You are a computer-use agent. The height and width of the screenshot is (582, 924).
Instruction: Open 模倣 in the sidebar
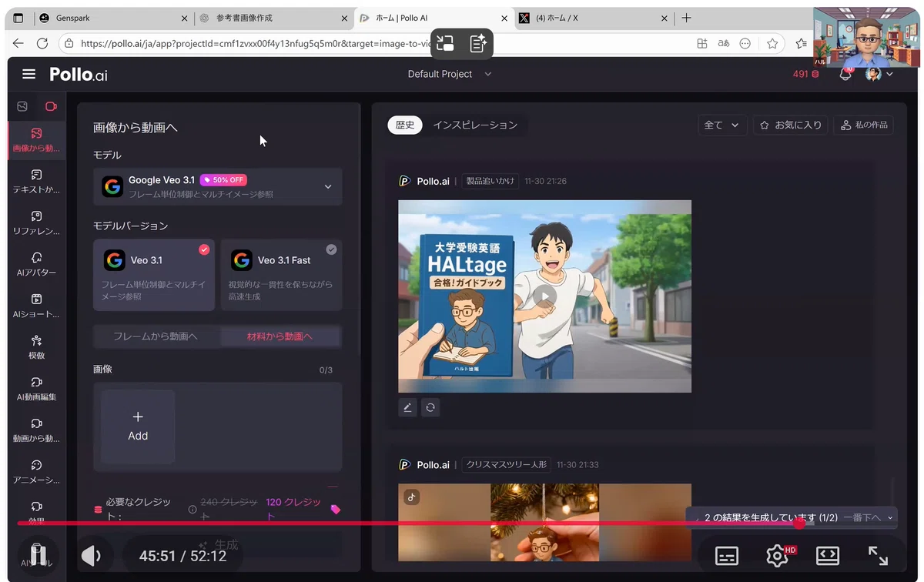coord(36,348)
